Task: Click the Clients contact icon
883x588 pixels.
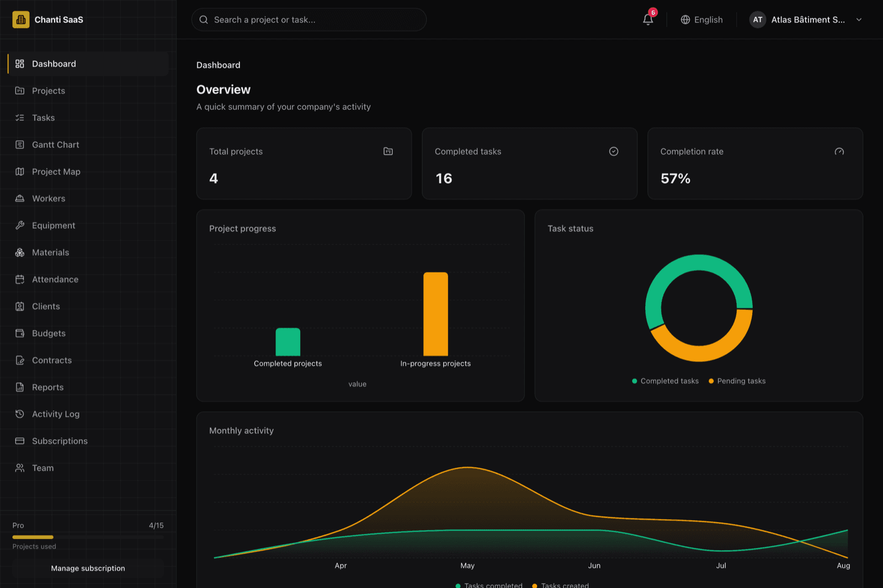Action: [x=20, y=307]
